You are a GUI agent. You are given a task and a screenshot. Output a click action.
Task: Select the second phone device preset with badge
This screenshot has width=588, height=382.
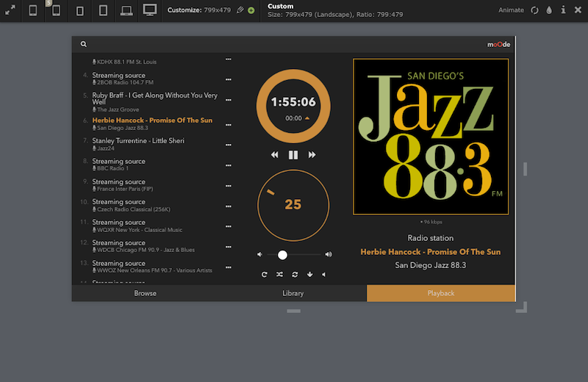(57, 10)
